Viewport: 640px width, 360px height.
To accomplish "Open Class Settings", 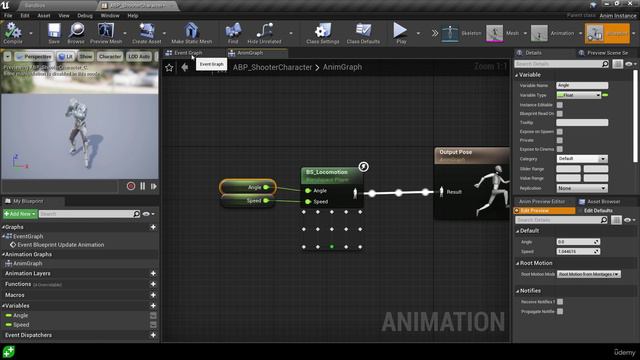I will (x=322, y=33).
